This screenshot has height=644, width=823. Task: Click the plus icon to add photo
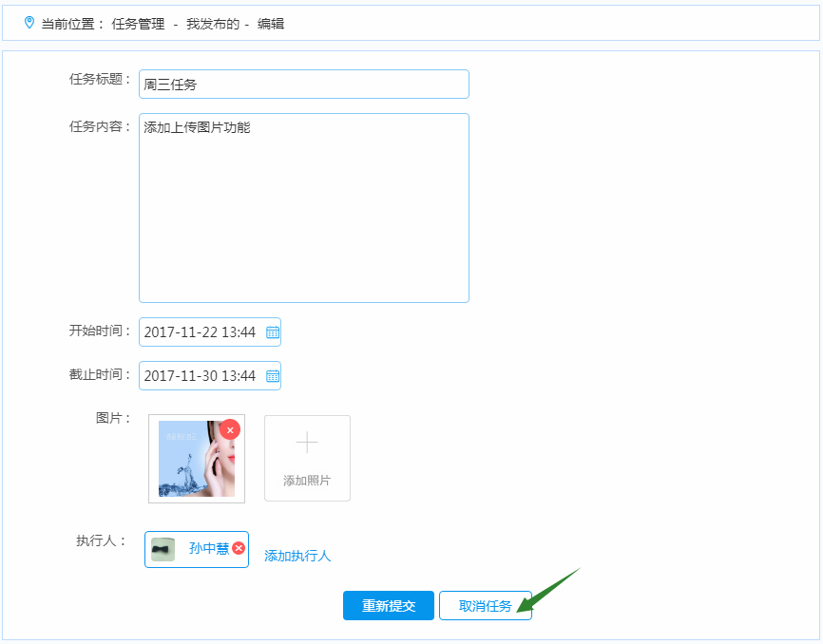click(x=307, y=443)
